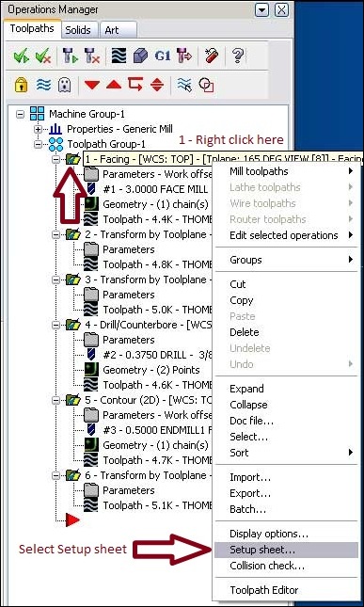Choose Collapse from context menu
Viewport: 364px width, 607px height.
point(286,405)
